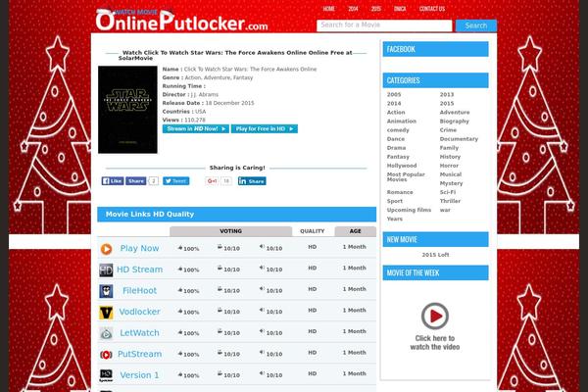Click the red PutStream icon
Viewport: 588px width, 392px height.
[x=106, y=355]
